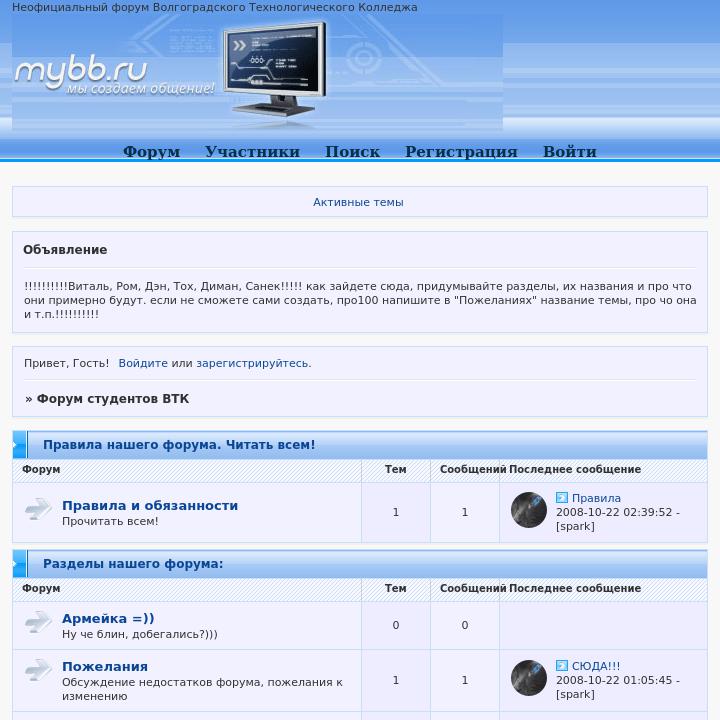This screenshot has height=720, width=720.
Task: Click description Прочитать всем!
Action: point(110,521)
